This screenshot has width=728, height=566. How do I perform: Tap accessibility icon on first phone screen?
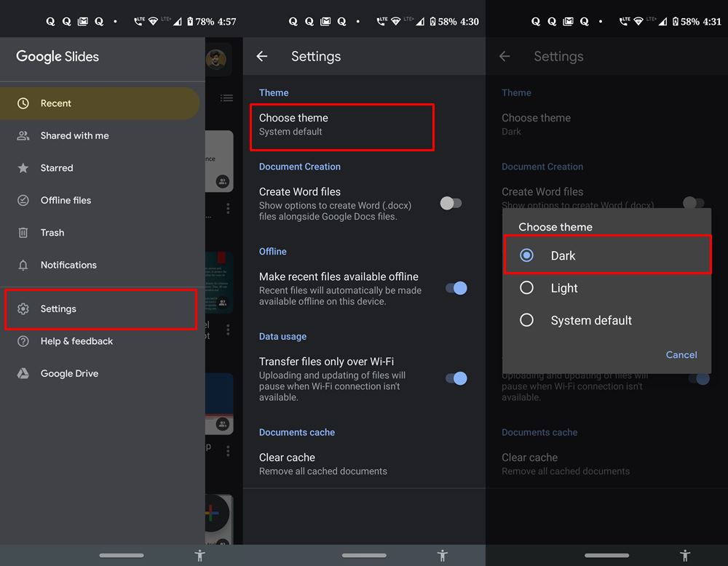click(200, 555)
